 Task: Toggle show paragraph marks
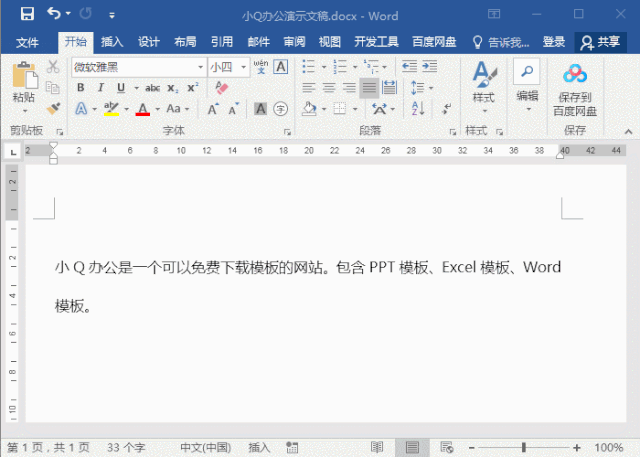point(447,109)
